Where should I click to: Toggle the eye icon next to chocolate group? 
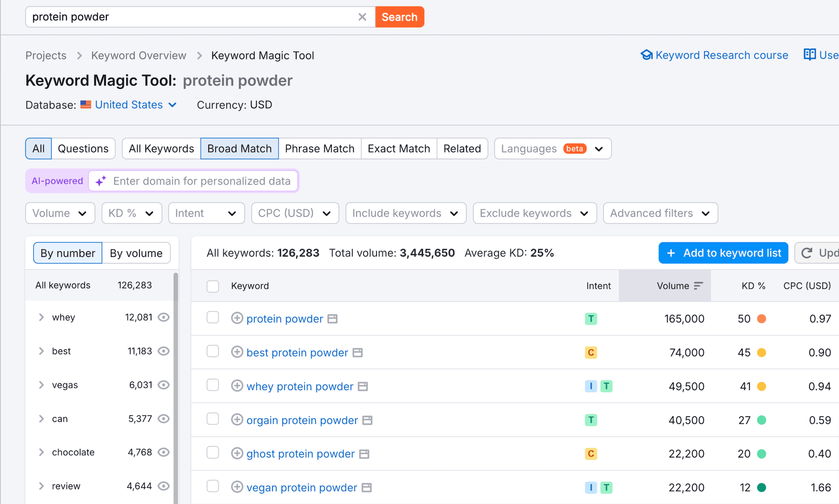[163, 452]
